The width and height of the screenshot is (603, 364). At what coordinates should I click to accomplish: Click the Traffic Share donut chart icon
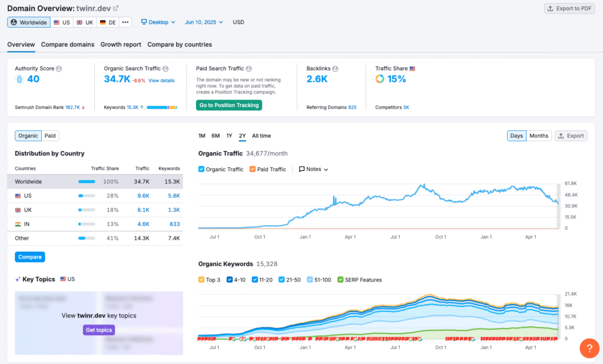coord(380,79)
